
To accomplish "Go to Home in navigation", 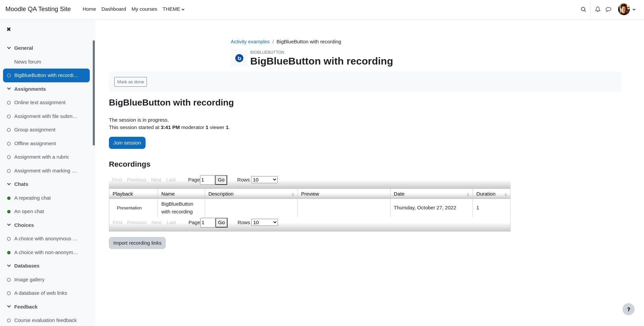I will [x=89, y=9].
